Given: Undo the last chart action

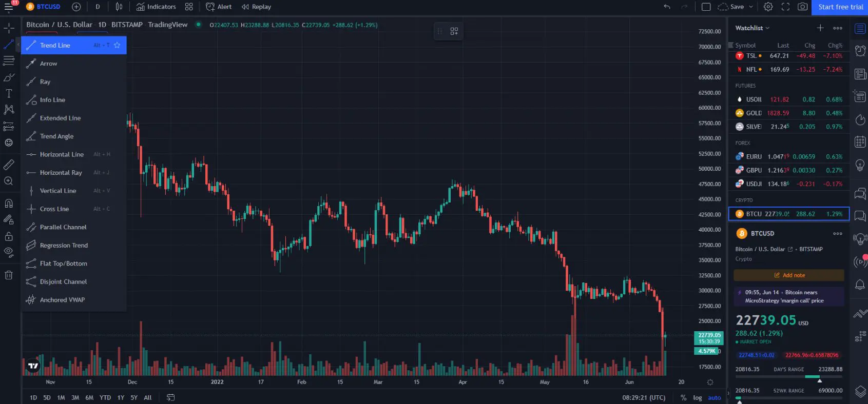Looking at the screenshot, I should 667,7.
